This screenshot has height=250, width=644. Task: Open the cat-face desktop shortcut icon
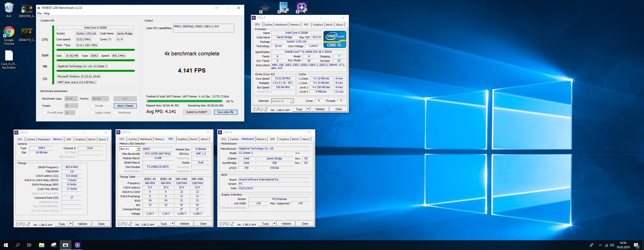pyautogui.click(x=264, y=8)
